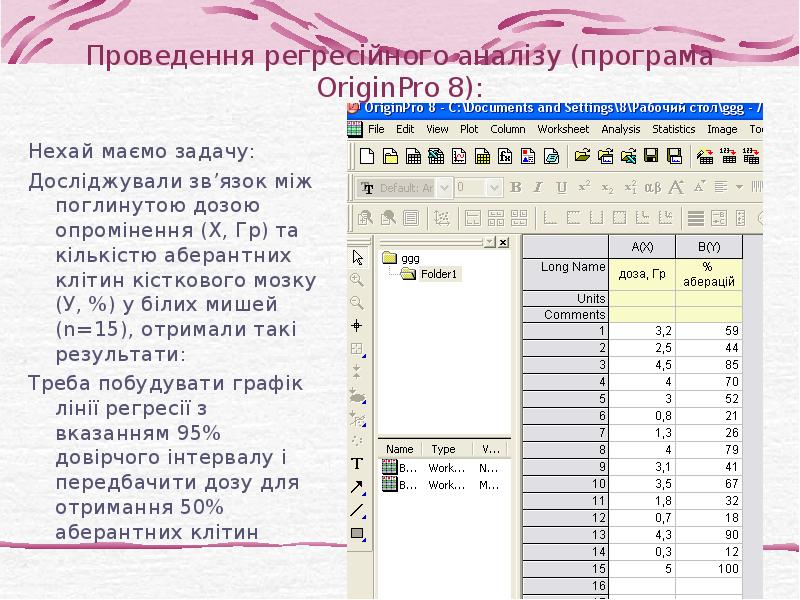Create a new workbook via toolbar icon

tap(414, 156)
